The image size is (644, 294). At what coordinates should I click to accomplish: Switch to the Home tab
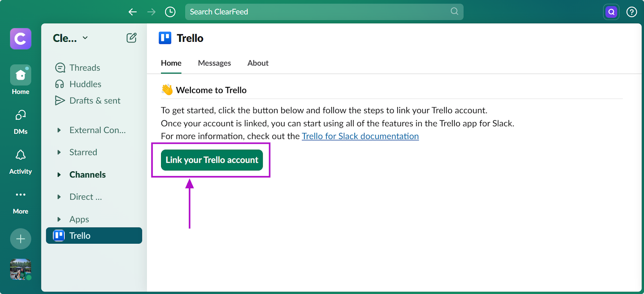click(x=171, y=63)
